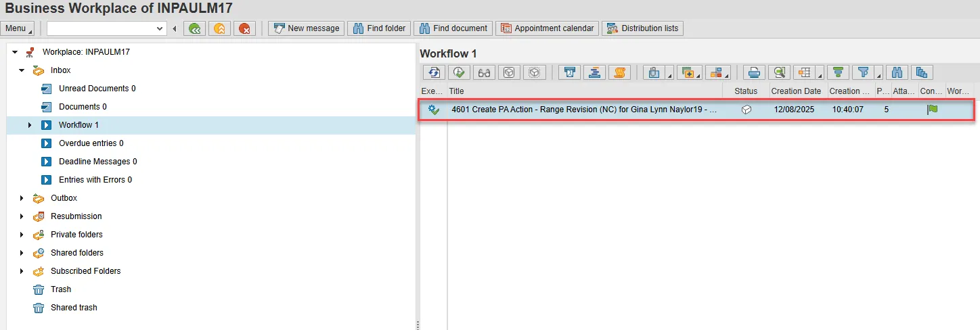Click the last stacked-windows toolbar icon

pyautogui.click(x=922, y=72)
